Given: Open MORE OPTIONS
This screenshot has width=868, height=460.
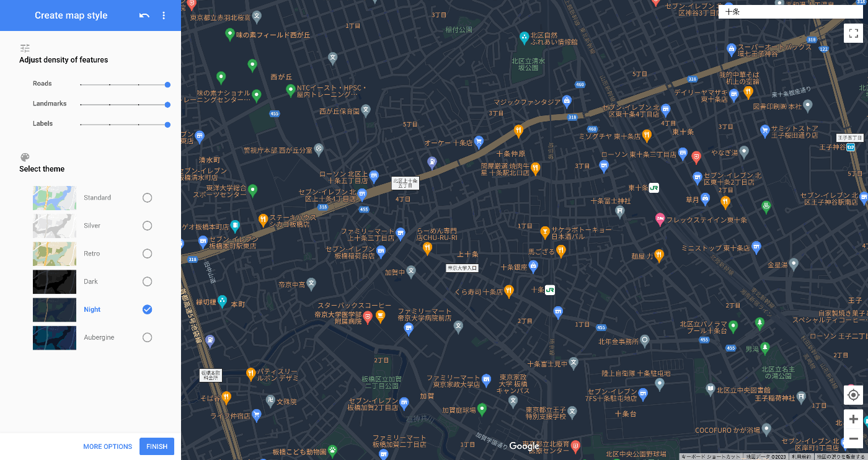Looking at the screenshot, I should pyautogui.click(x=108, y=446).
